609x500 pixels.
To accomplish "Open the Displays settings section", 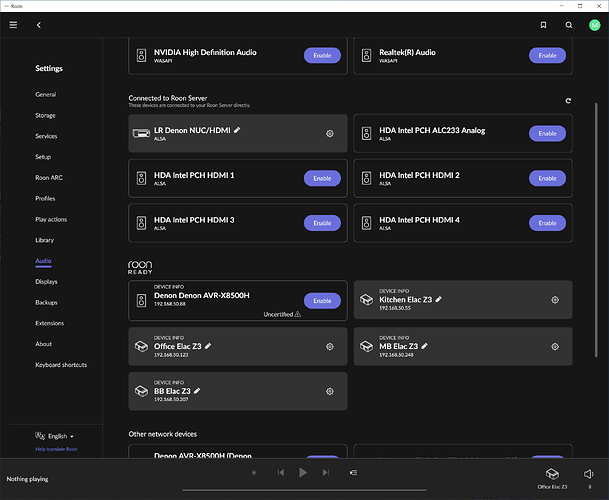I will pyautogui.click(x=46, y=282).
